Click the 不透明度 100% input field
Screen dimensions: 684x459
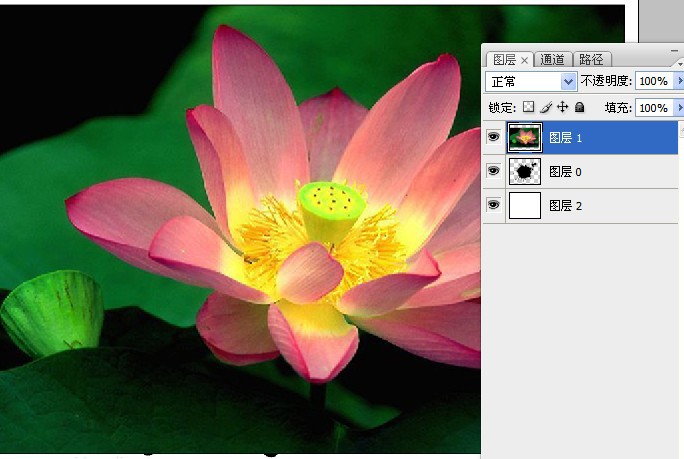click(654, 81)
